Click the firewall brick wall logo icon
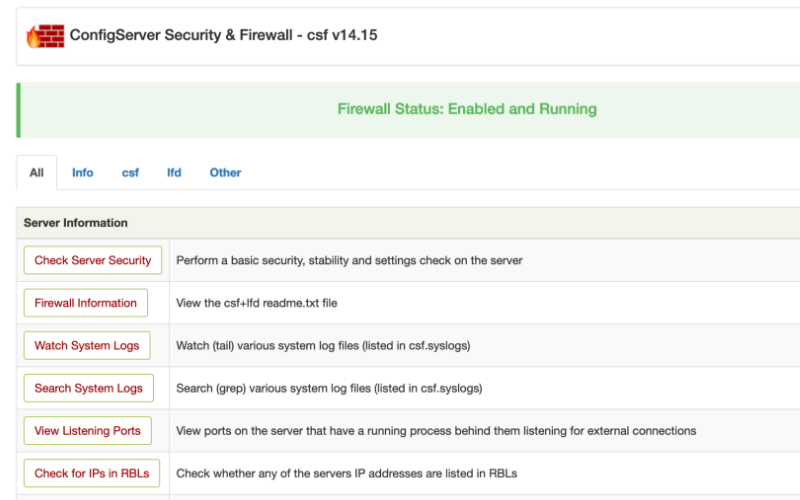800x500 pixels. pos(45,36)
